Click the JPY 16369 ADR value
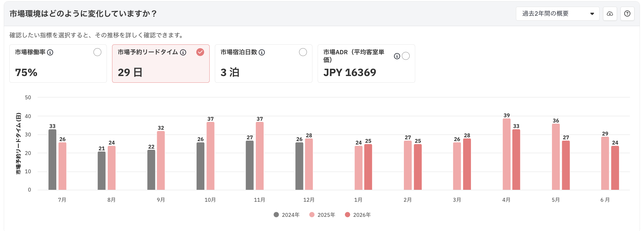The height and width of the screenshot is (231, 644). tap(350, 73)
